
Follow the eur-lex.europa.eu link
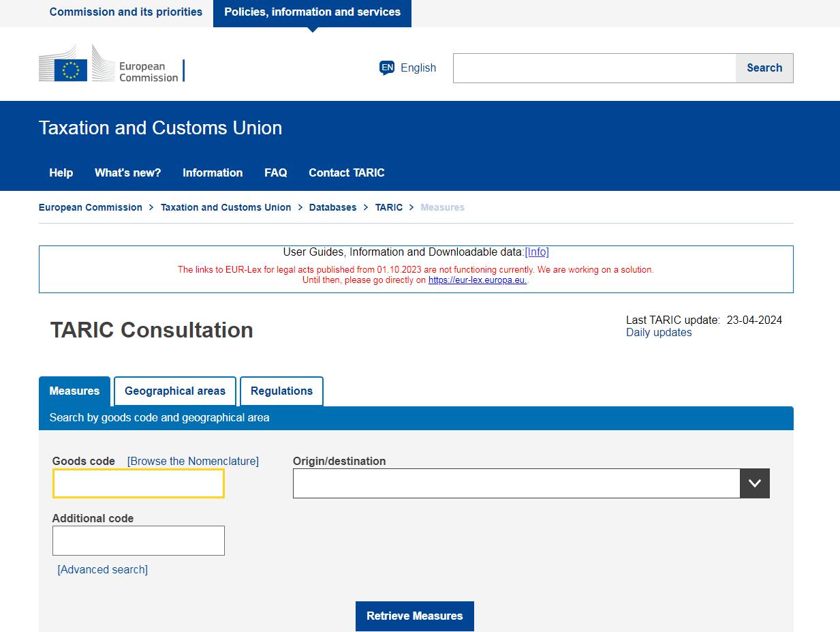(477, 280)
